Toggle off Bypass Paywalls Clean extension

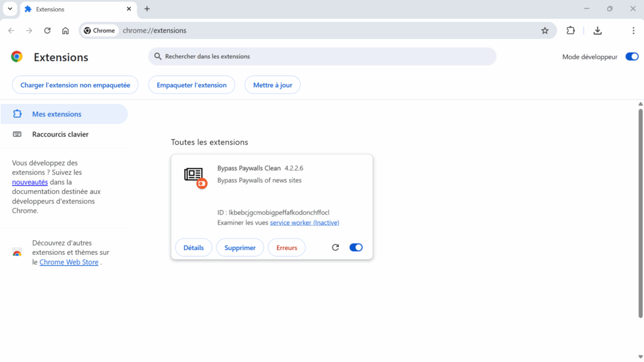[x=356, y=247]
